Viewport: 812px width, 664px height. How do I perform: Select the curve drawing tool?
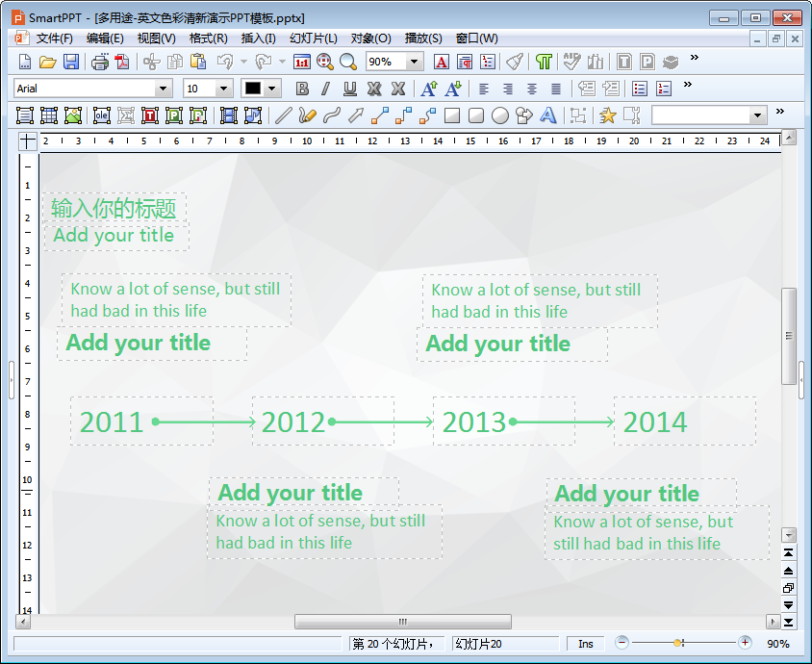331,115
